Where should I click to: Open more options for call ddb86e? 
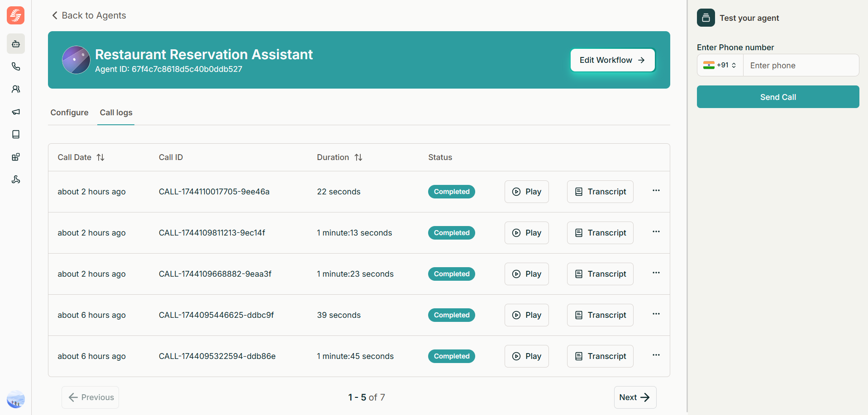(x=656, y=355)
